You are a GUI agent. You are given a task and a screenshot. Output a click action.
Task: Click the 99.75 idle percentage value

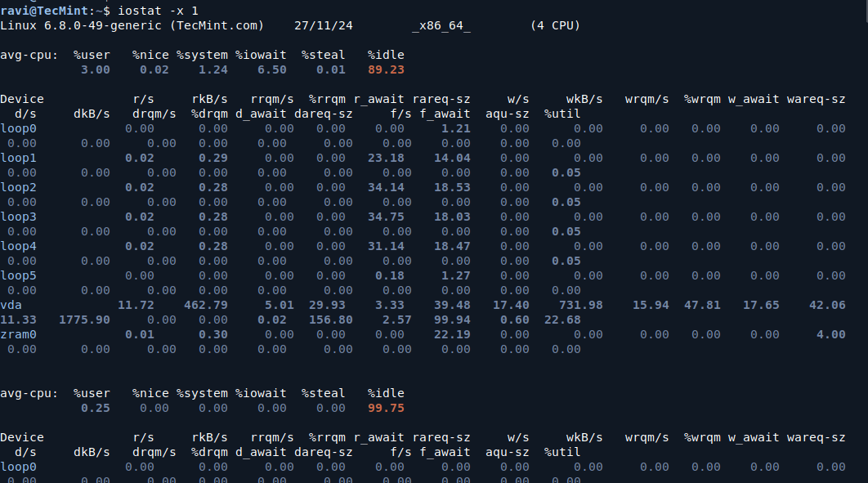(386, 408)
